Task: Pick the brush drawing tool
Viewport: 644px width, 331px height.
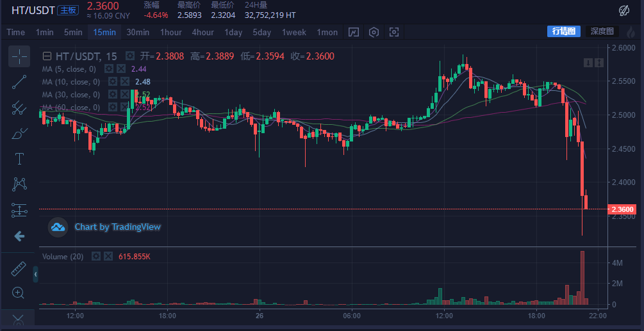Action: 19,133
